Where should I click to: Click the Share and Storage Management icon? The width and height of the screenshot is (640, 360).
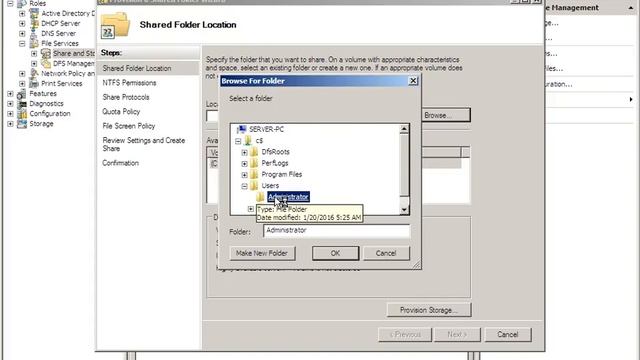(x=46, y=53)
